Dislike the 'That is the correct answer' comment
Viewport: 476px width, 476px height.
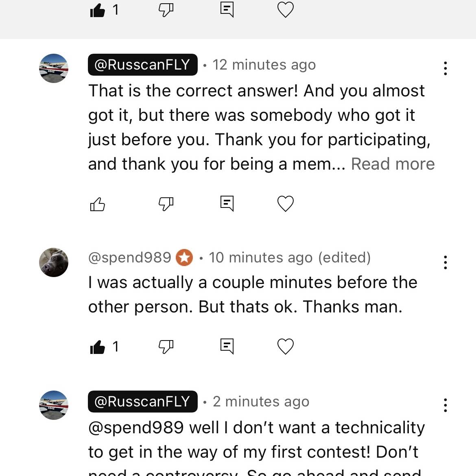[166, 204]
